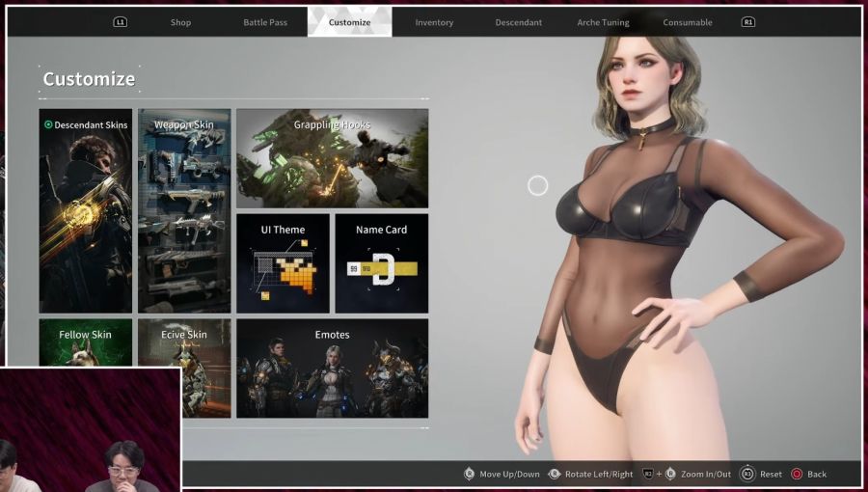Image resolution: width=868 pixels, height=492 pixels.
Task: Click the R1 next-tab icon
Action: tap(747, 22)
